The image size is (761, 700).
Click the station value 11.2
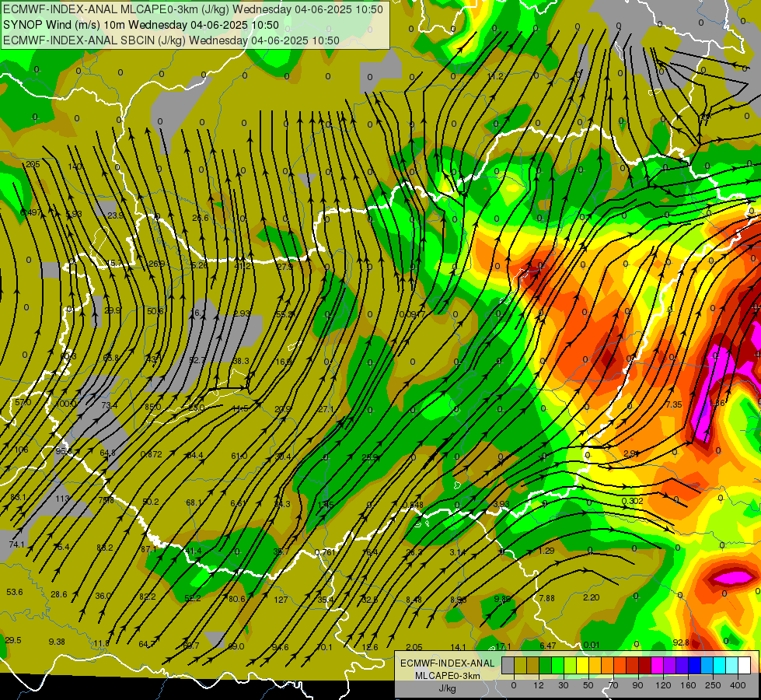tap(495, 76)
